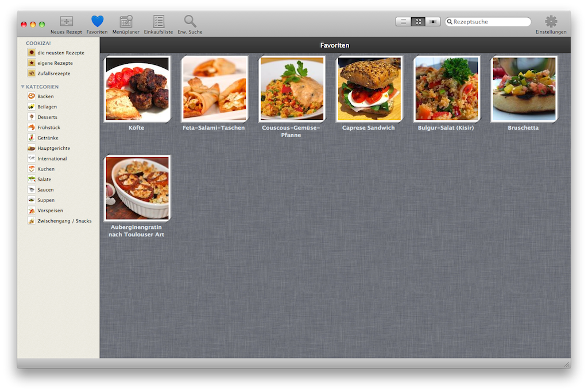Open the Suppen category
The image size is (588, 389).
click(46, 200)
